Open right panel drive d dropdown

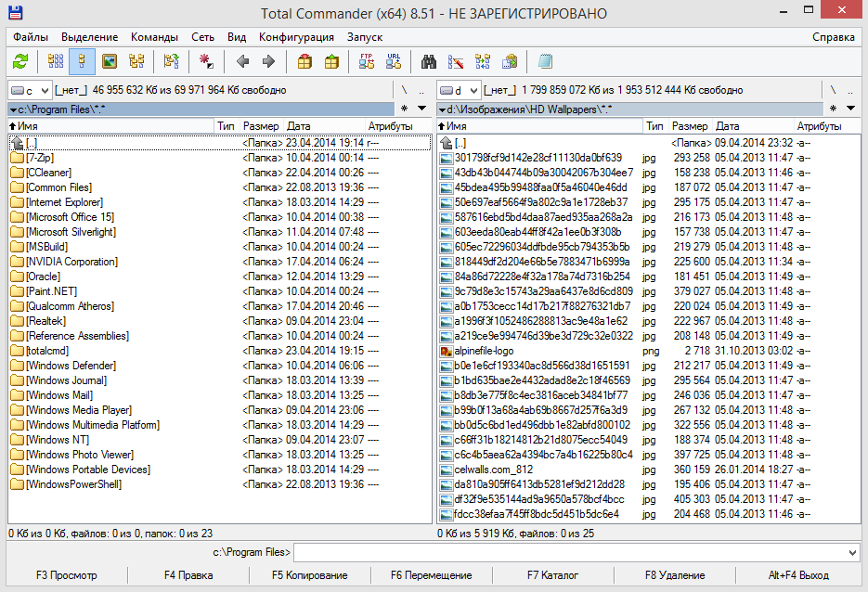(x=459, y=90)
